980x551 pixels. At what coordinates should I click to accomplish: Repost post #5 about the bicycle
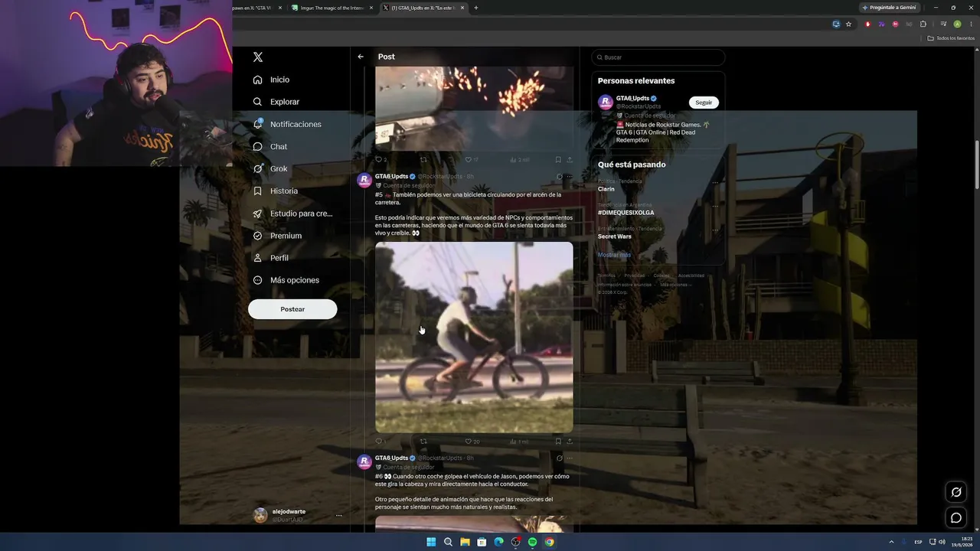tap(423, 442)
